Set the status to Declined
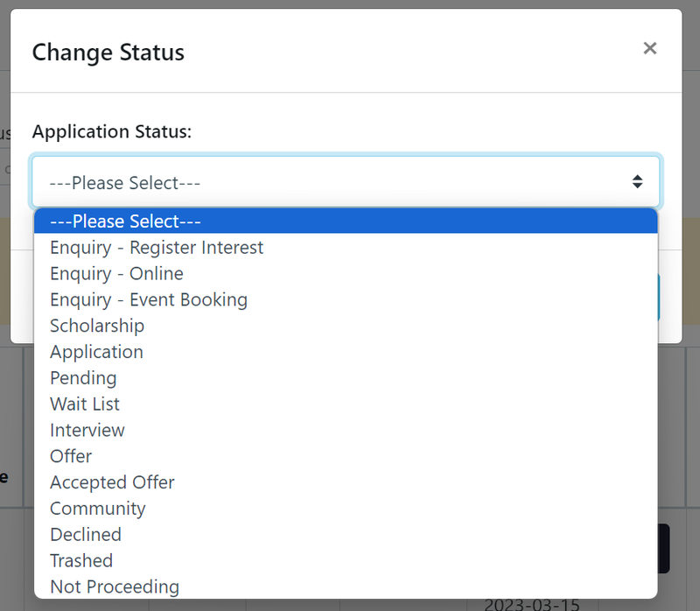The width and height of the screenshot is (700, 611). pos(86,535)
